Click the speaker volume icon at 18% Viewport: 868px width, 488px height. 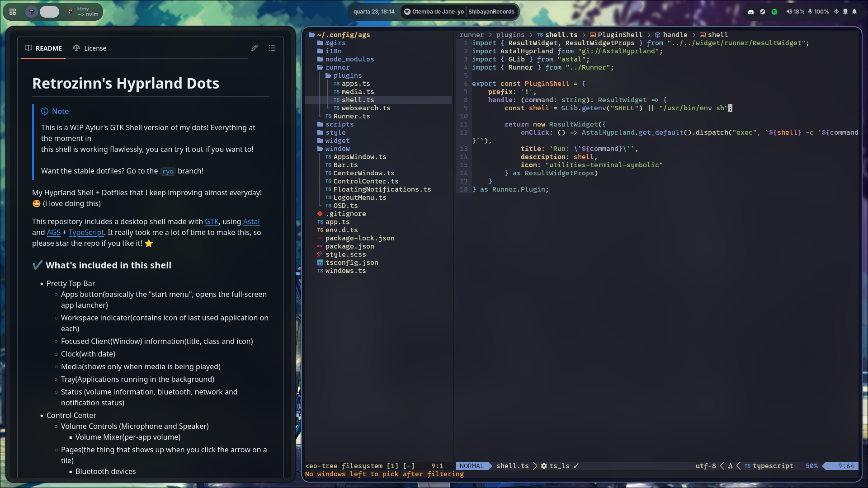(x=789, y=12)
